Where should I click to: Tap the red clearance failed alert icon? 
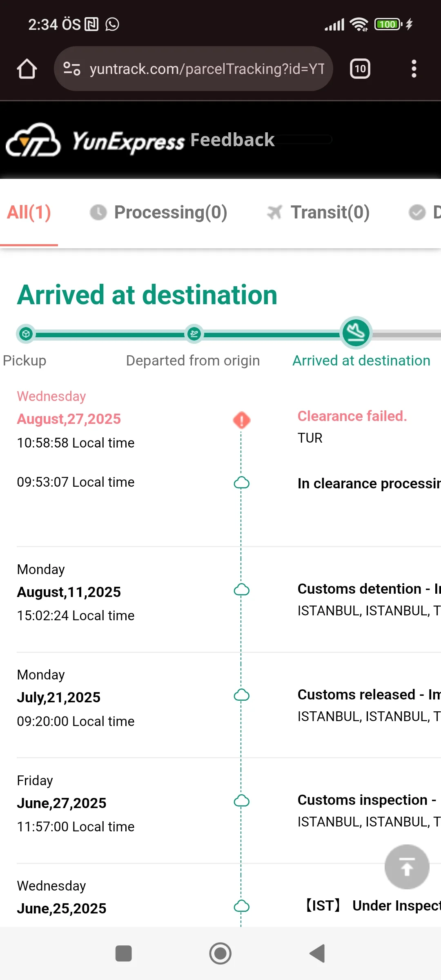pos(241,420)
